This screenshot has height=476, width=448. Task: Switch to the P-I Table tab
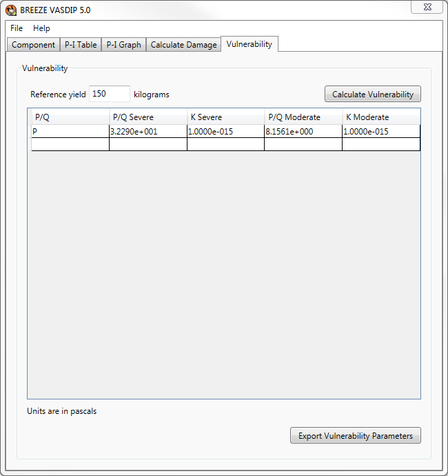(81, 45)
